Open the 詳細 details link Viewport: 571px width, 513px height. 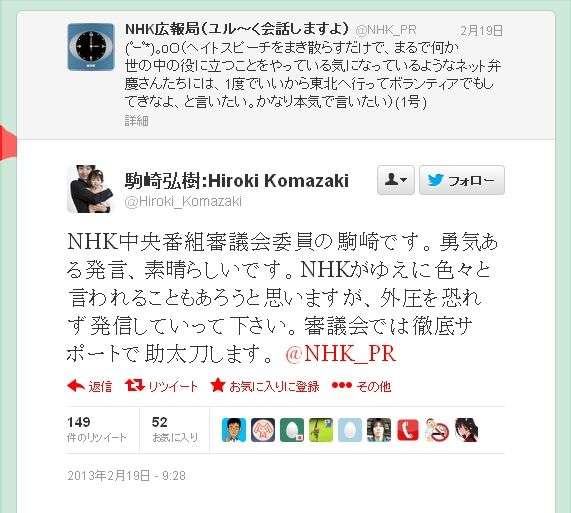click(136, 121)
